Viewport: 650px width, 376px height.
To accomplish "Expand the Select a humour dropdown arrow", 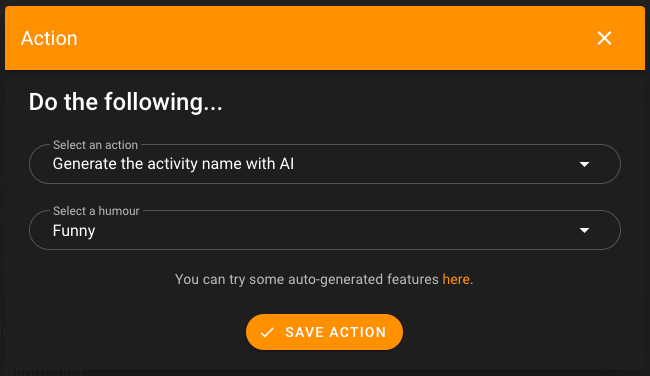I will [584, 230].
